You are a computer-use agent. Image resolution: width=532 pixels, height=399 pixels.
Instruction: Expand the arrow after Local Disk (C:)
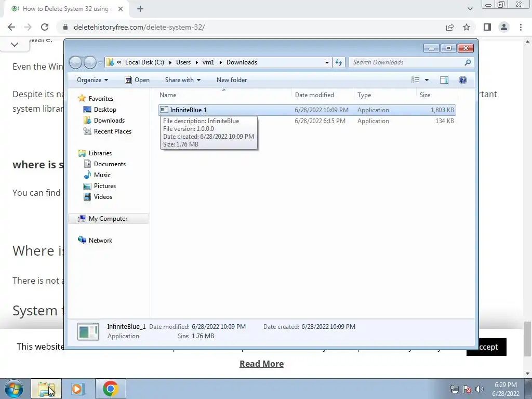[x=170, y=62]
